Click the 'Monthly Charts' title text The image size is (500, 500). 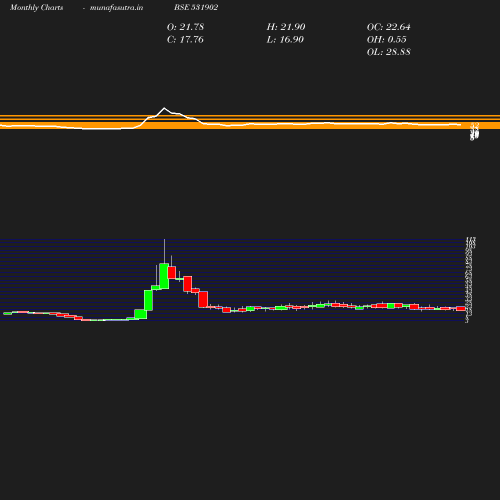[36, 7]
